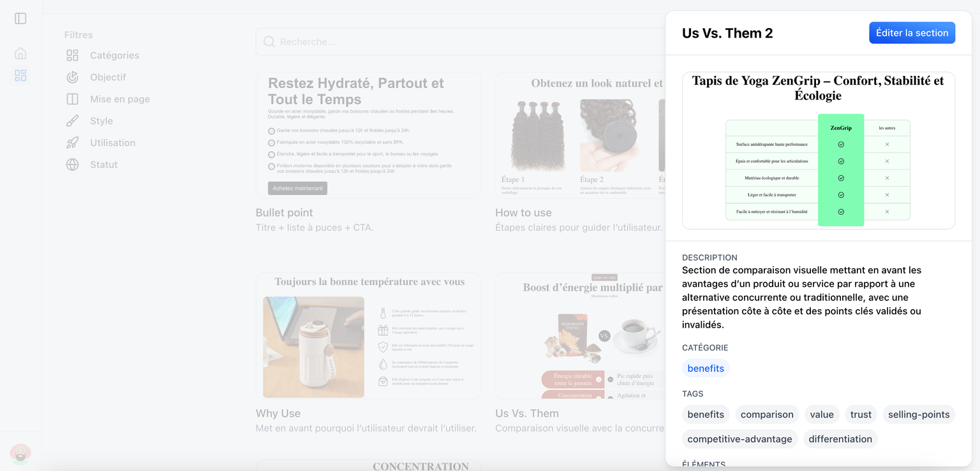980x471 pixels.
Task: Click the Éditer la section button
Action: point(912,33)
